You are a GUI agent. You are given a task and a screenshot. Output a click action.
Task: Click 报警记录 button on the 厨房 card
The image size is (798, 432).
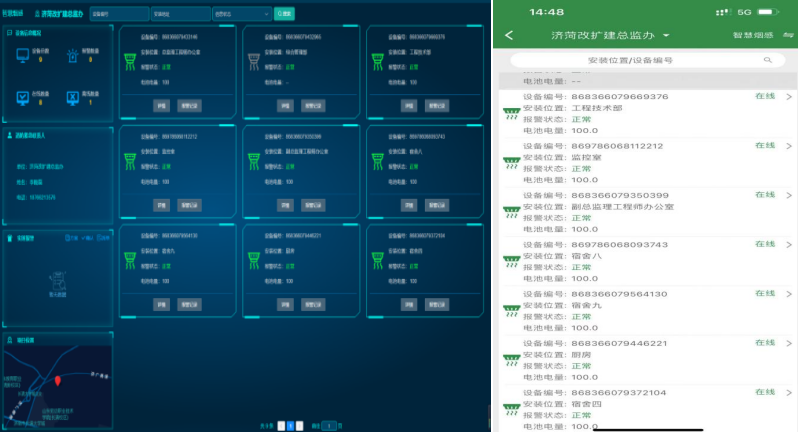coord(312,303)
